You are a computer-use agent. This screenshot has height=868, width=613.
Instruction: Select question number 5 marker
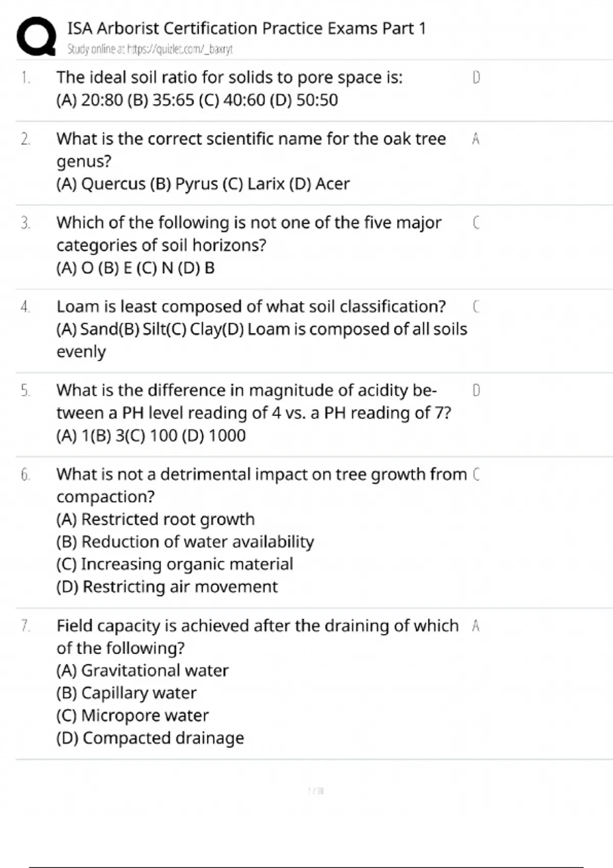tap(26, 391)
